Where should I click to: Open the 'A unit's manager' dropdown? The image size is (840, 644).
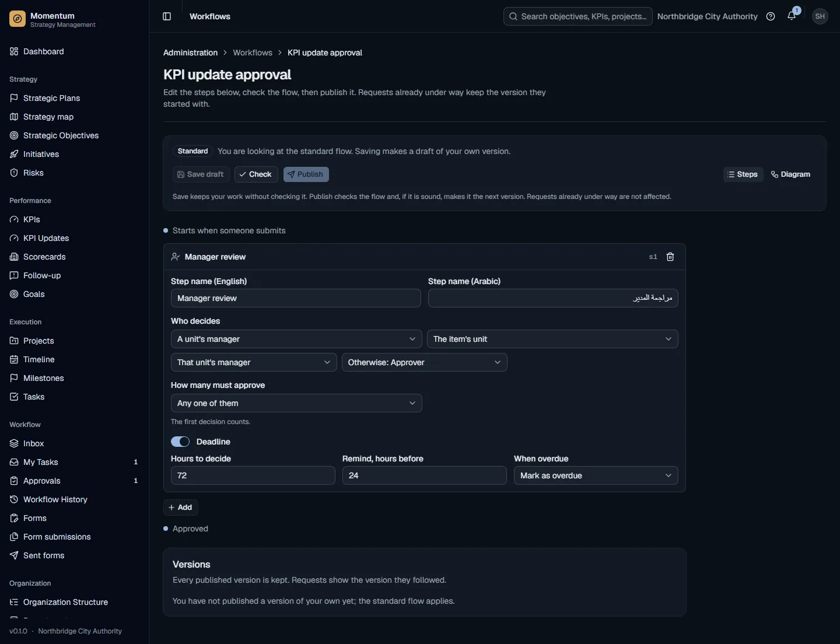(296, 339)
